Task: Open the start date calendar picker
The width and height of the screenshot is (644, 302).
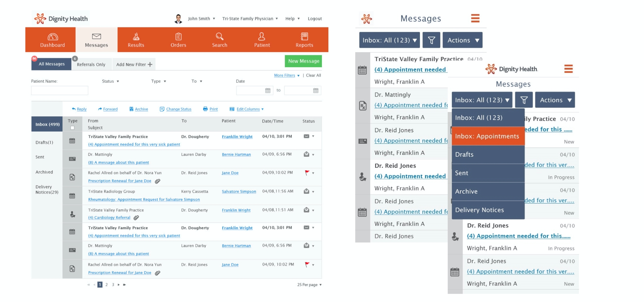Action: [x=268, y=91]
